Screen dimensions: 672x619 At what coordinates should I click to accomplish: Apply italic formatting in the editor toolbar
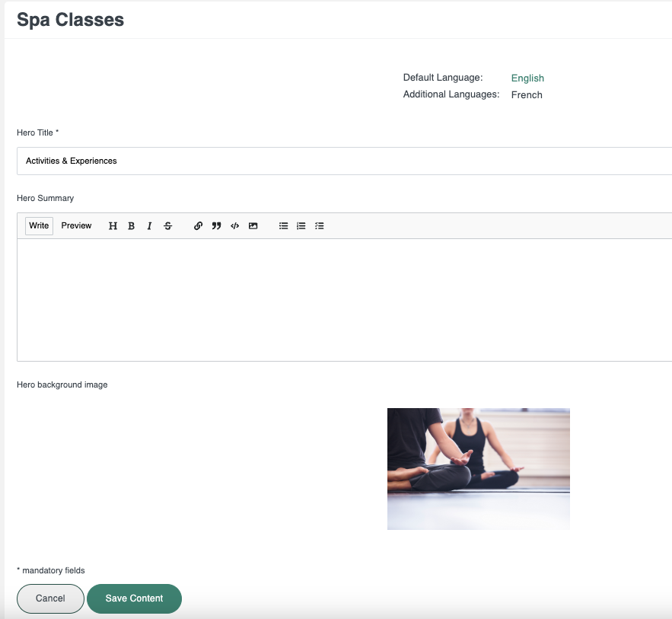point(149,226)
